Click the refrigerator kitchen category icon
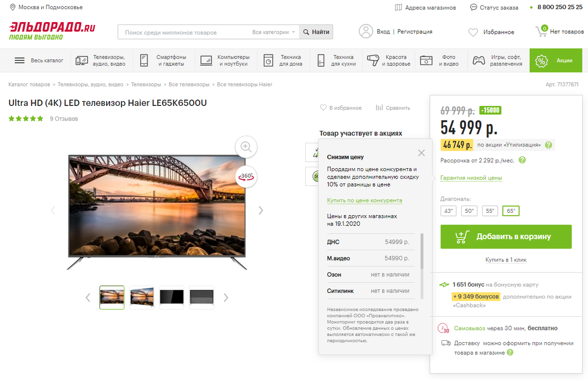The height and width of the screenshot is (381, 588). click(321, 60)
